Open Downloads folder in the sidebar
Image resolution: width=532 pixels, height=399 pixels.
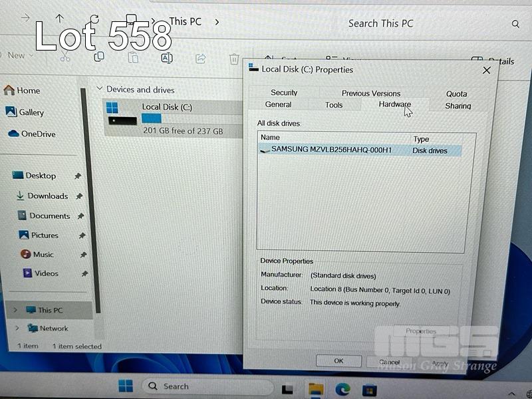[x=47, y=196]
